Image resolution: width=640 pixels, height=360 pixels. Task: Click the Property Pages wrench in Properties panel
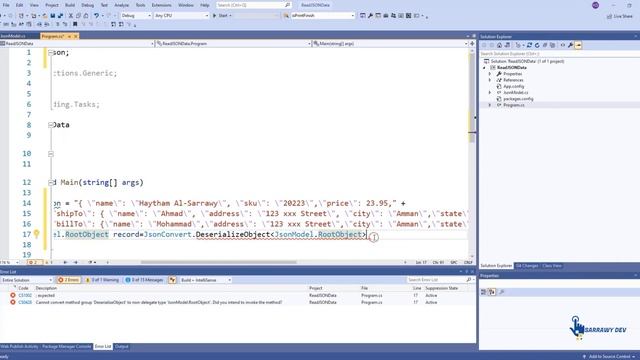[x=502, y=292]
